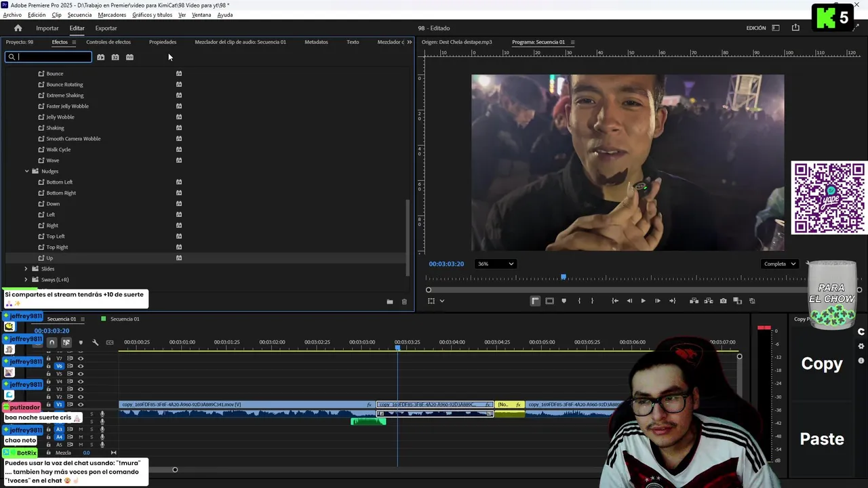
Task: Play the program monitor
Action: [x=643, y=301]
